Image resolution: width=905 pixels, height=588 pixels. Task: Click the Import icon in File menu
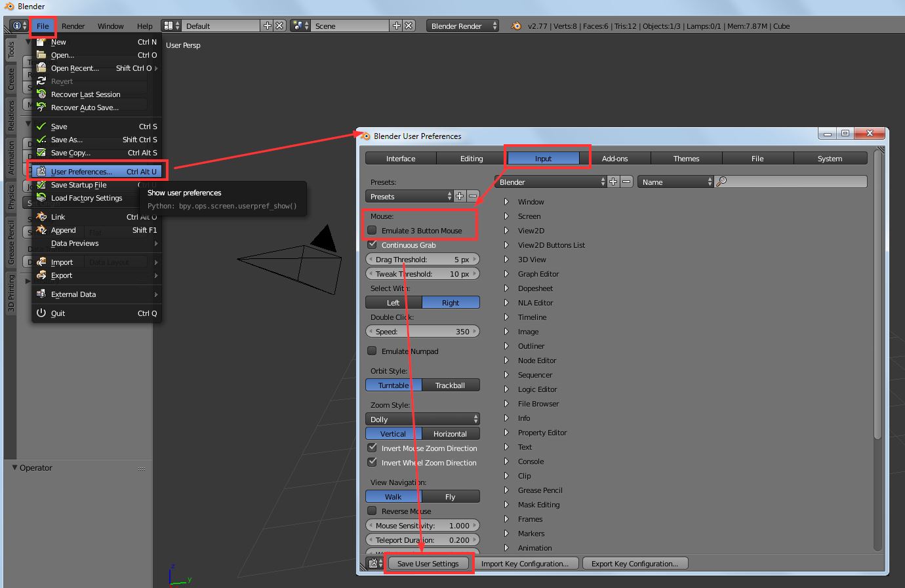click(x=41, y=262)
